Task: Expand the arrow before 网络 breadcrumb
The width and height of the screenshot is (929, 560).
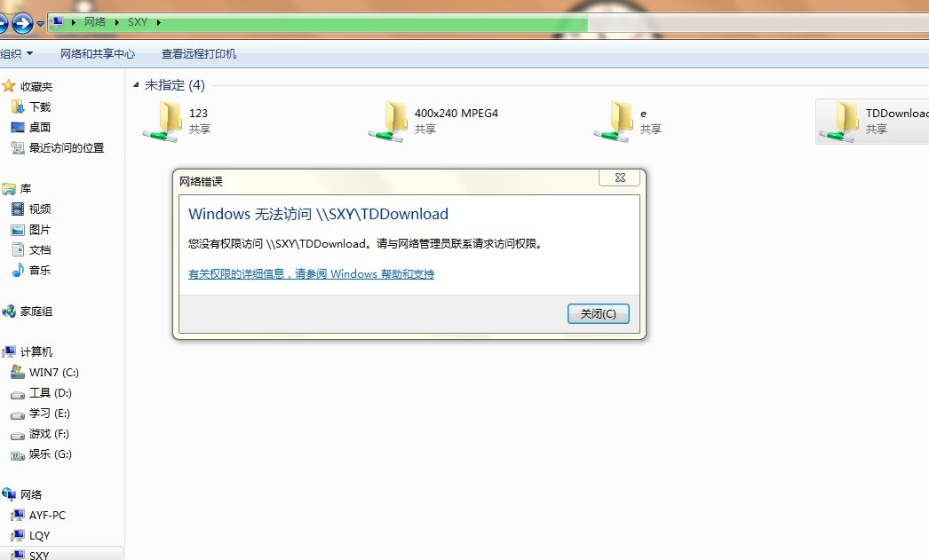Action: (x=74, y=22)
